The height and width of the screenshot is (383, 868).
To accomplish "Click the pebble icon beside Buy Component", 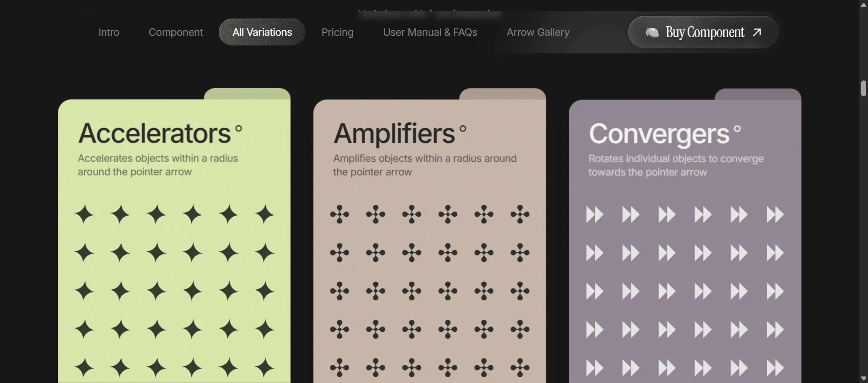I will 652,32.
